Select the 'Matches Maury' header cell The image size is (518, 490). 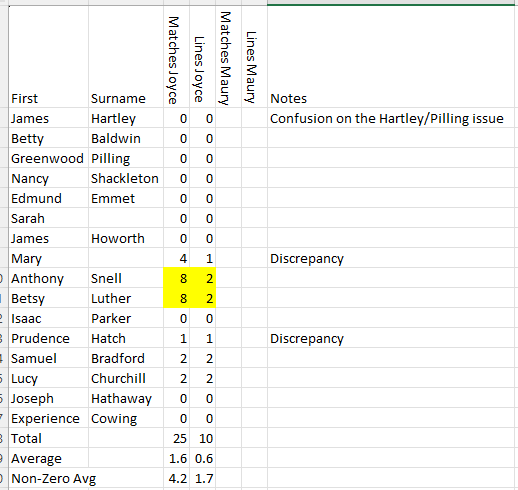(x=229, y=57)
